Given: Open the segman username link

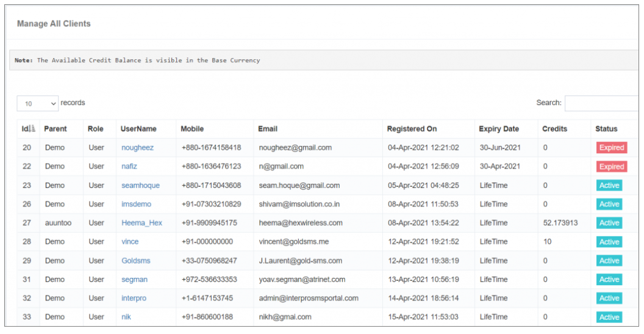Looking at the screenshot, I should point(134,280).
